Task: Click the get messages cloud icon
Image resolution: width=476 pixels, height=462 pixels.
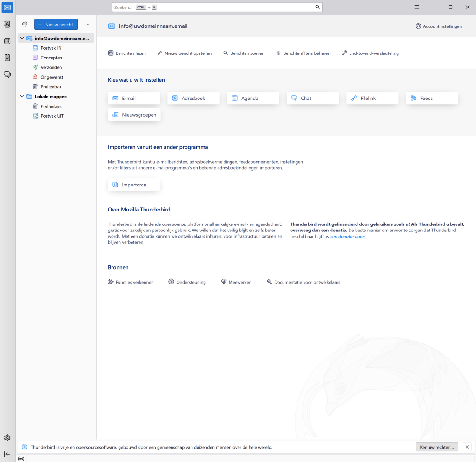Action: tap(25, 24)
